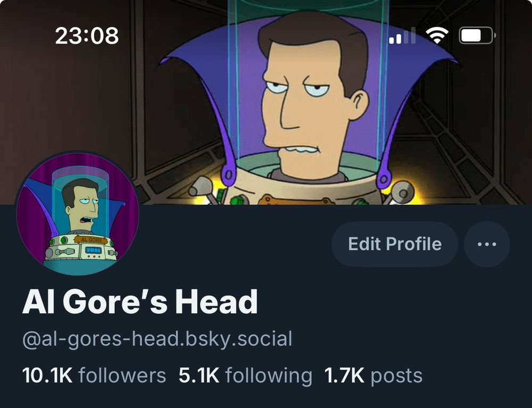Tap the battery indicator icon

[477, 35]
